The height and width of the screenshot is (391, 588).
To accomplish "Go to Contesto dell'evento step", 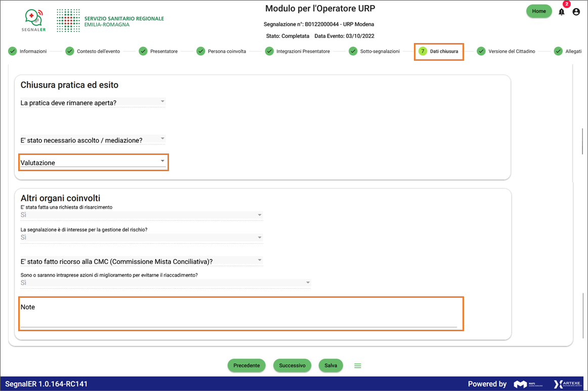I will tap(98, 51).
